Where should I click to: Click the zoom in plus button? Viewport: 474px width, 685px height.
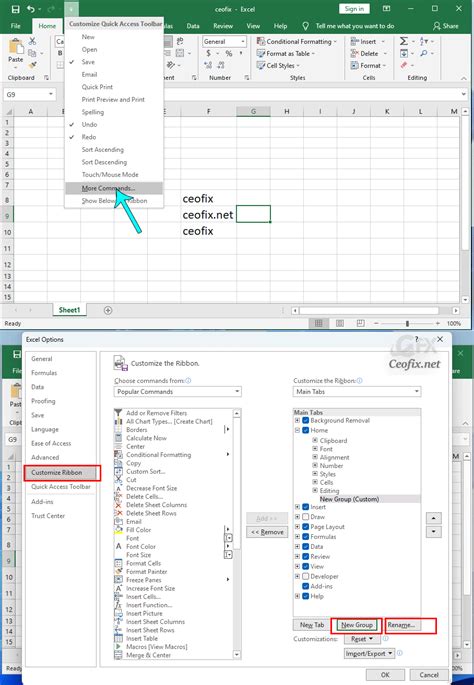(x=438, y=323)
